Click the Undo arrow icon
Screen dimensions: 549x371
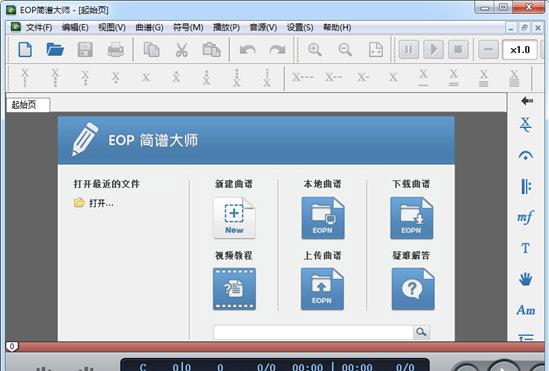pyautogui.click(x=248, y=50)
